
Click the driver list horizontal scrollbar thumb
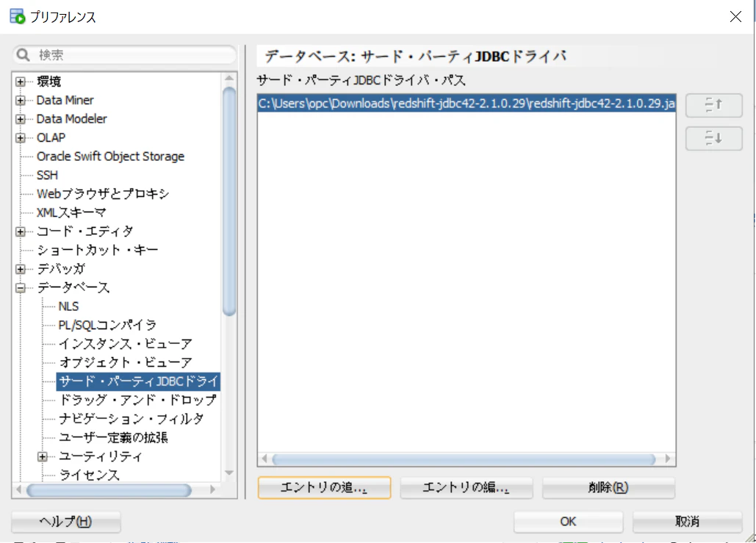coord(464,459)
